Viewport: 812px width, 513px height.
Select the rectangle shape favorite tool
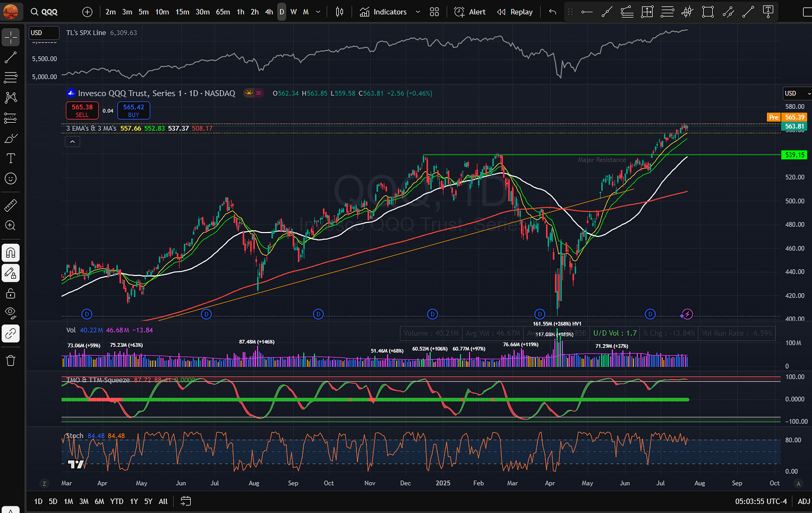(708, 12)
